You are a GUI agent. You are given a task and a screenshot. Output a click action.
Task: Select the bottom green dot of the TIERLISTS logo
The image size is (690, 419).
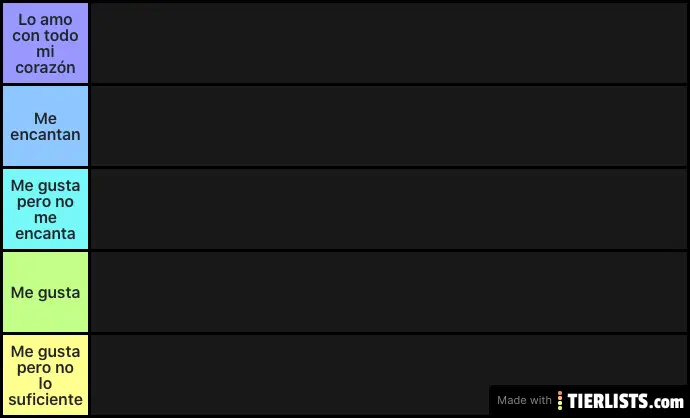pos(560,408)
